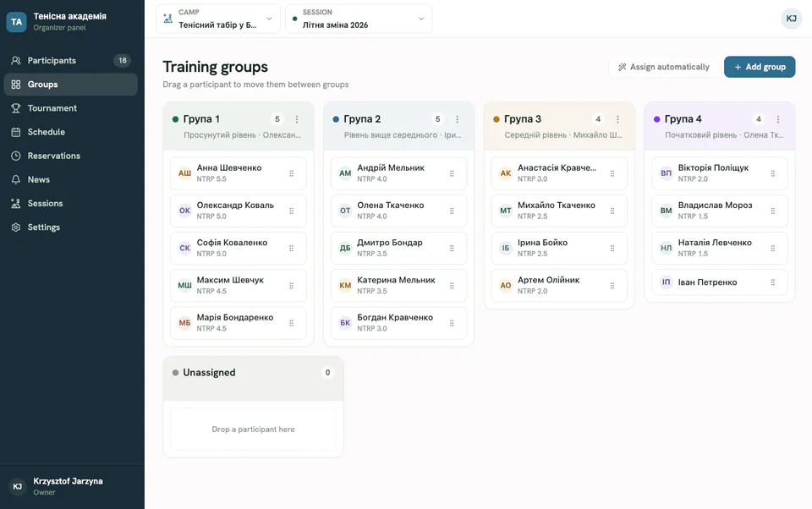Click the Unassigned group header
This screenshot has height=509, width=812.
[x=253, y=378]
